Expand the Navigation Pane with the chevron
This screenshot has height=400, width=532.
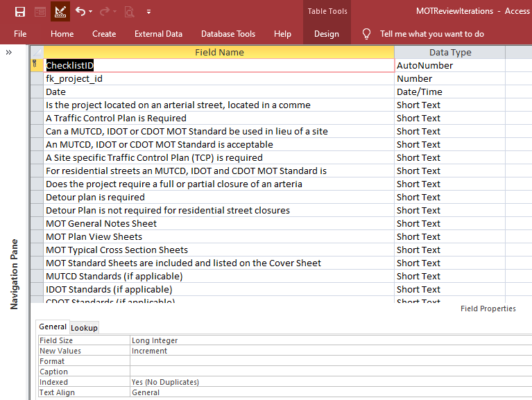click(x=9, y=52)
